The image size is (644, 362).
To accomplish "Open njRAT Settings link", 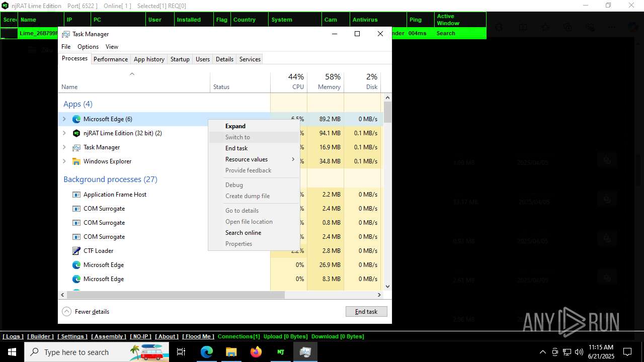I will tap(72, 336).
